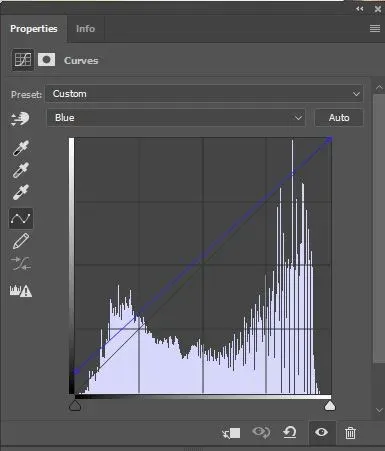The width and height of the screenshot is (385, 451).
Task: Reset to adjustment defaults
Action: pyautogui.click(x=290, y=433)
